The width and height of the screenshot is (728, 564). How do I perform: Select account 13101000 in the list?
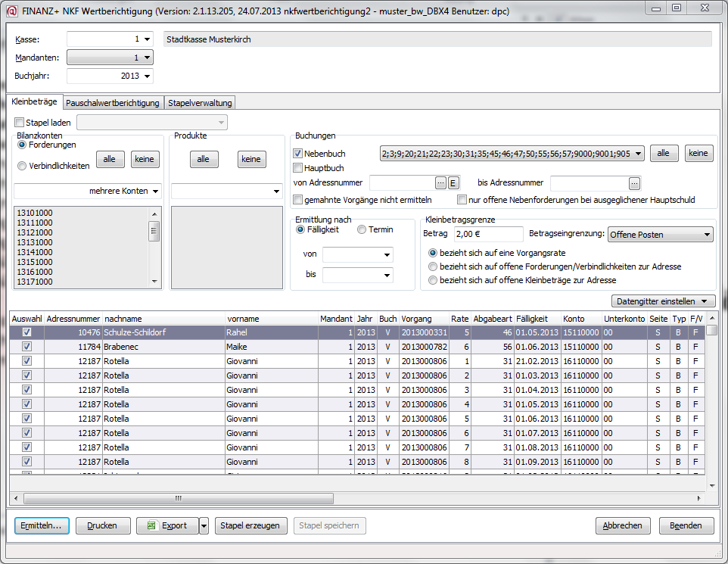35,213
